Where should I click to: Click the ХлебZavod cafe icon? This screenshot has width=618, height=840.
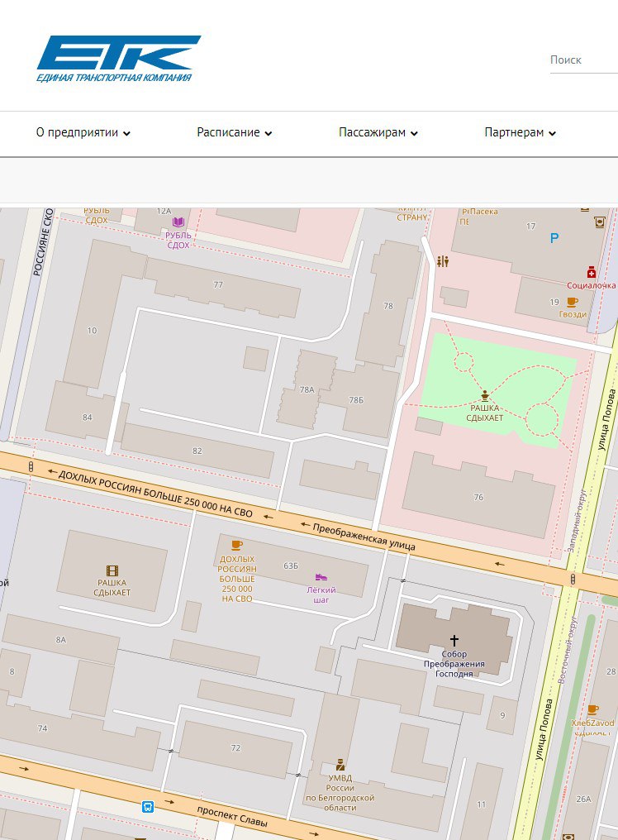point(592,709)
